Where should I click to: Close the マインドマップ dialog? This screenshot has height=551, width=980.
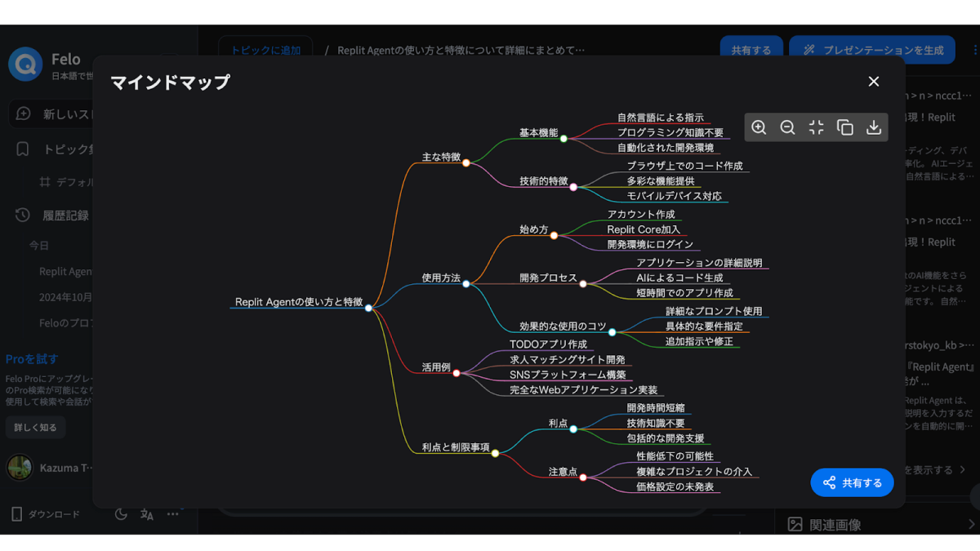[x=874, y=82]
